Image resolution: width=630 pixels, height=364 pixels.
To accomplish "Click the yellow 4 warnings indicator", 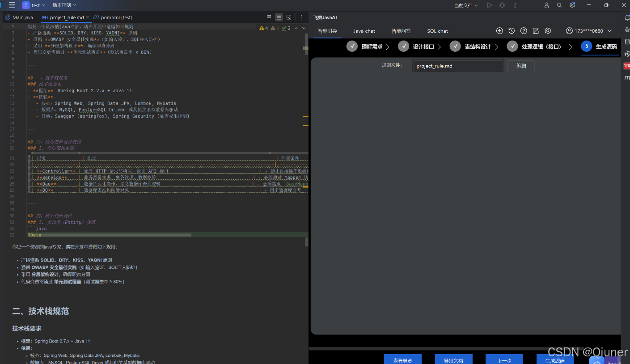I will tap(264, 28).
